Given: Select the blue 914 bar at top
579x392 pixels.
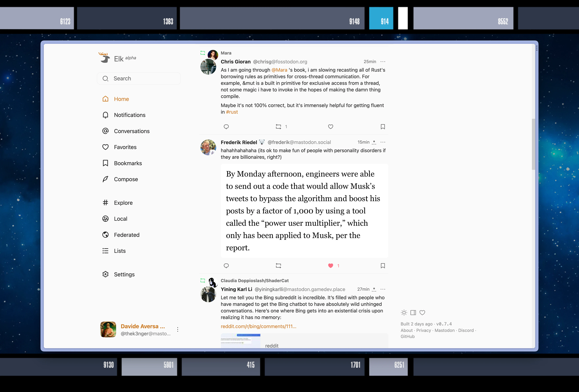Looking at the screenshot, I should [x=381, y=18].
